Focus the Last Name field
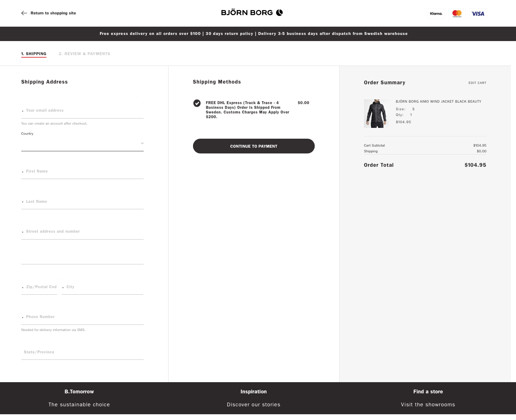The width and height of the screenshot is (516, 420). (82, 202)
